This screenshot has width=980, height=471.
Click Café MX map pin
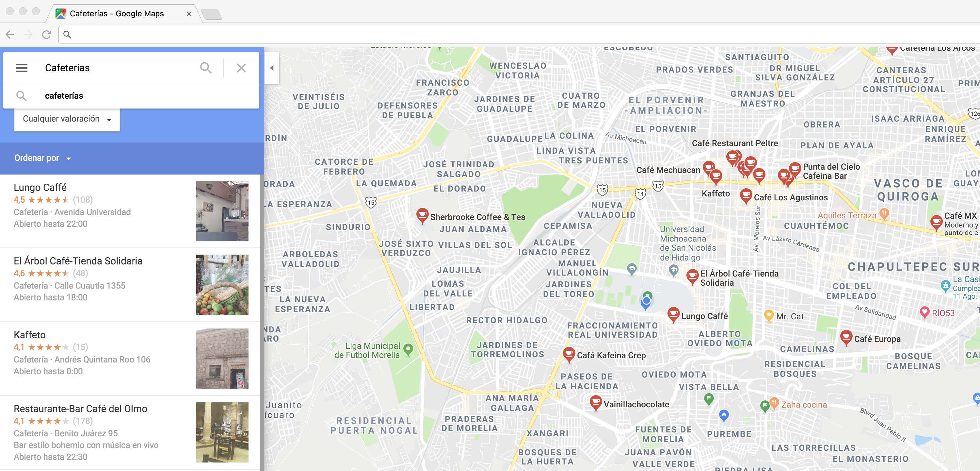point(936,222)
